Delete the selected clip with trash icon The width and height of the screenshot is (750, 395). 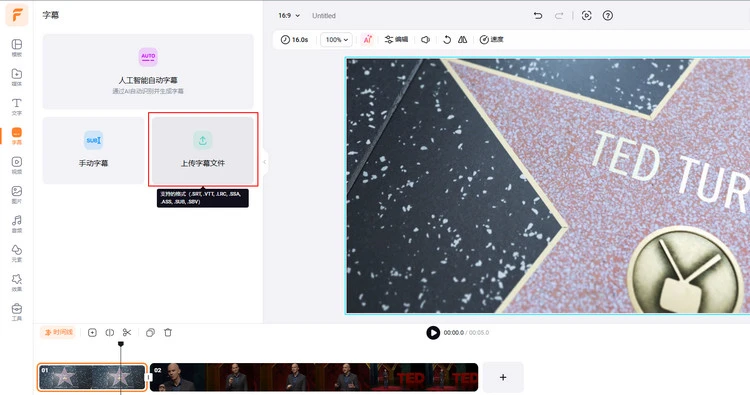click(168, 332)
